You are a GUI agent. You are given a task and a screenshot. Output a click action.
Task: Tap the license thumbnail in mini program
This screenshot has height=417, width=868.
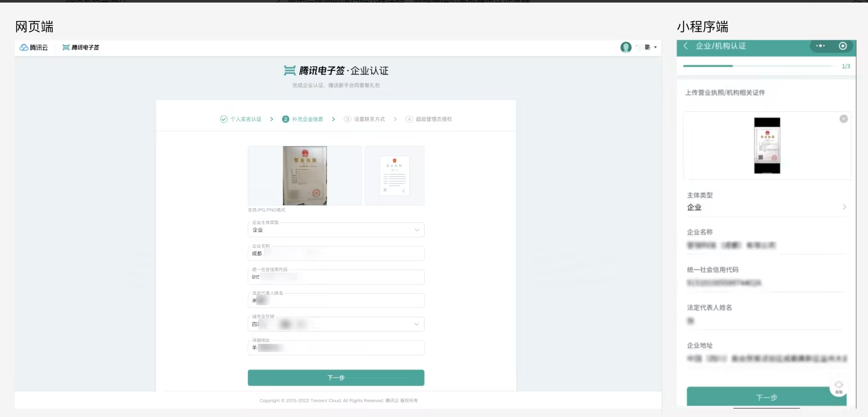767,146
